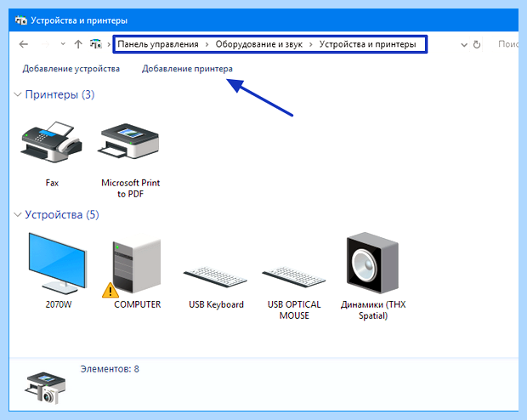Click the USB OPTICAL MOUSE label
This screenshot has height=420, width=527.
(x=294, y=310)
